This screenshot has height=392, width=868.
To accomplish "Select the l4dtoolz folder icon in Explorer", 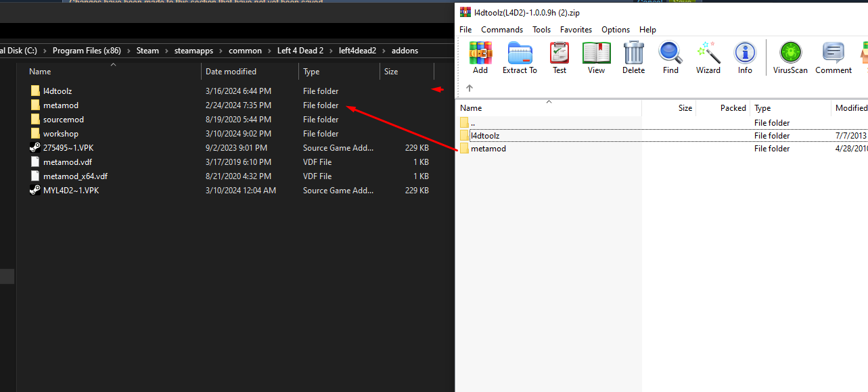I will point(35,91).
